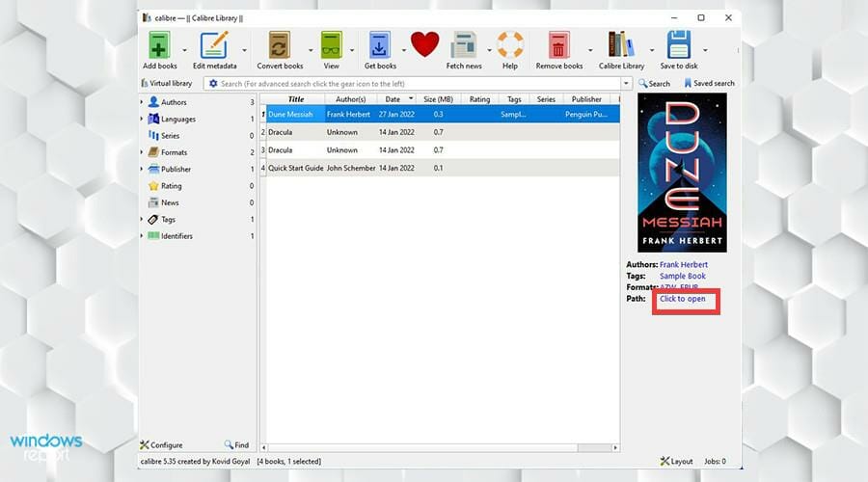
Task: Open the Calibre Library dropdown arrow
Action: tap(652, 50)
